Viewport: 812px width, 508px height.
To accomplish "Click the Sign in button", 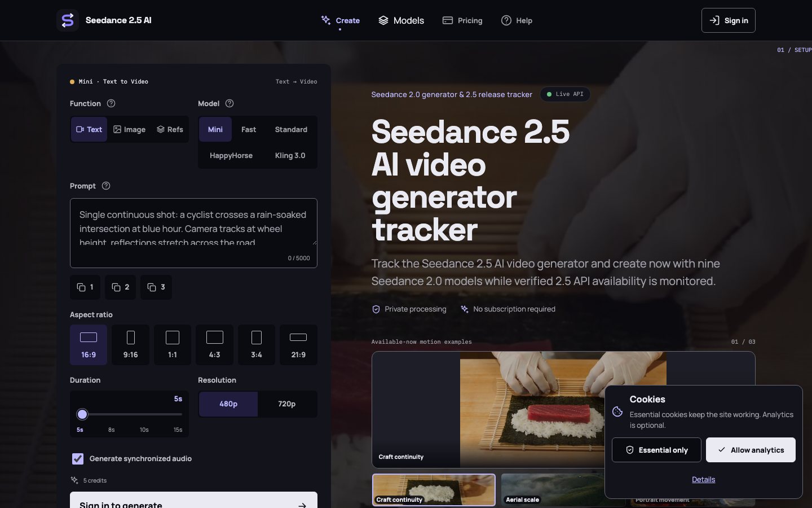I will click(x=729, y=20).
